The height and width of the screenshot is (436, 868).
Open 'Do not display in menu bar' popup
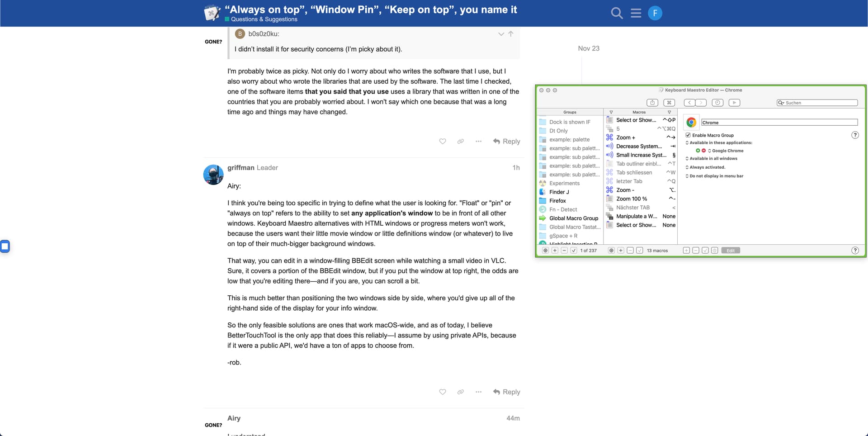tap(716, 176)
